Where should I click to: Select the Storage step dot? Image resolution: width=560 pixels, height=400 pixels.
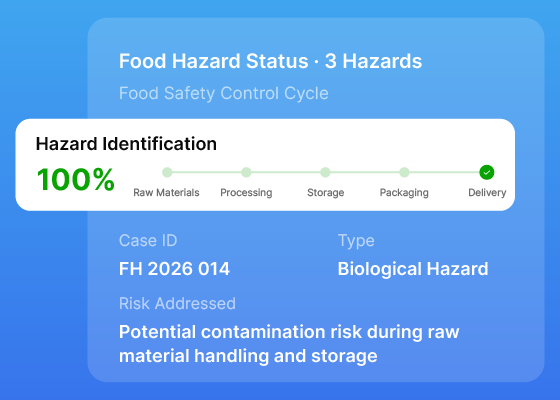(x=325, y=172)
